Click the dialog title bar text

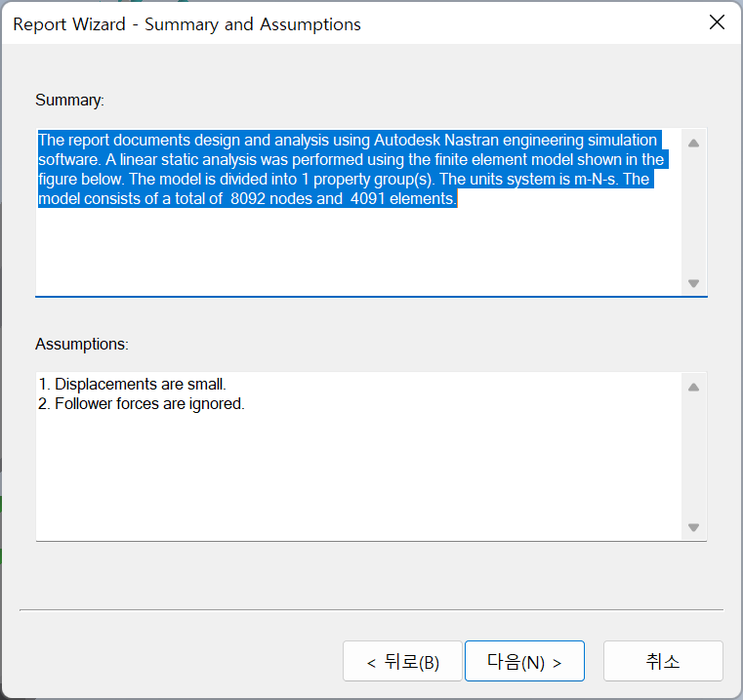tap(186, 24)
